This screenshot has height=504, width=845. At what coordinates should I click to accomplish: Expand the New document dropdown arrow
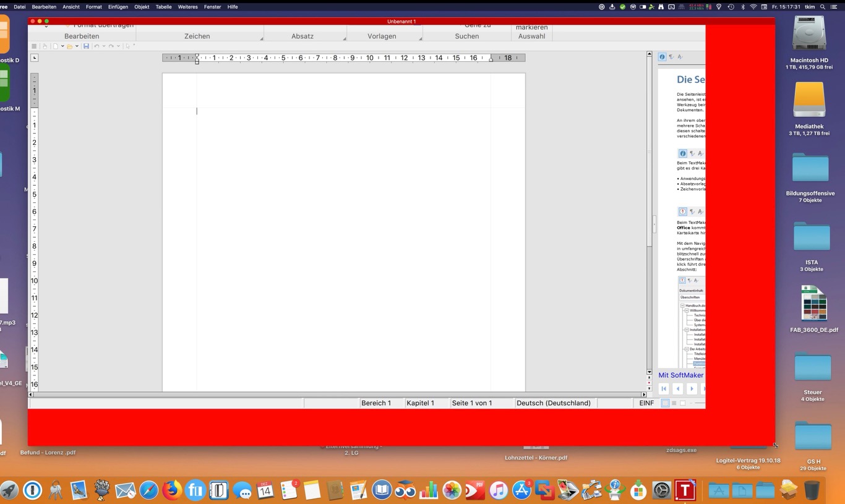pyautogui.click(x=62, y=46)
